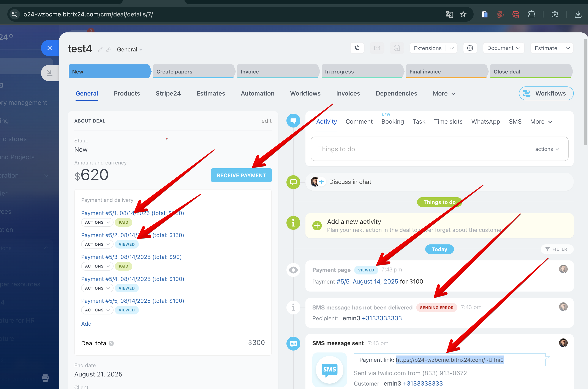Click the RECEIVE PAYMENT button
The image size is (588, 389).
[x=241, y=175]
